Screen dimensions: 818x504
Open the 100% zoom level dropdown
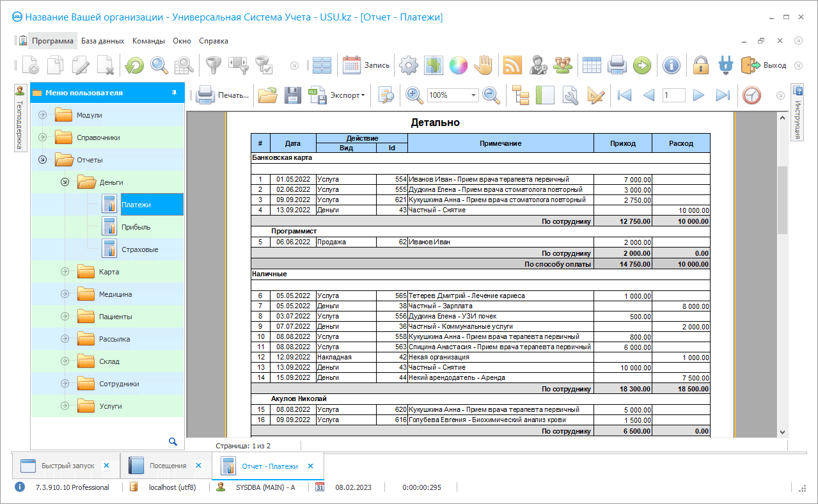pos(474,95)
